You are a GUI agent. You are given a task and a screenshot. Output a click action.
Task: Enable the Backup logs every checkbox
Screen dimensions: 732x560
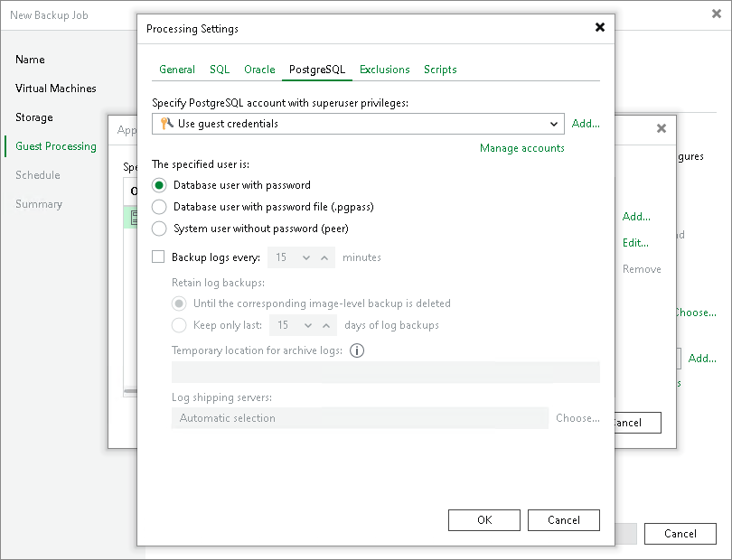158,257
